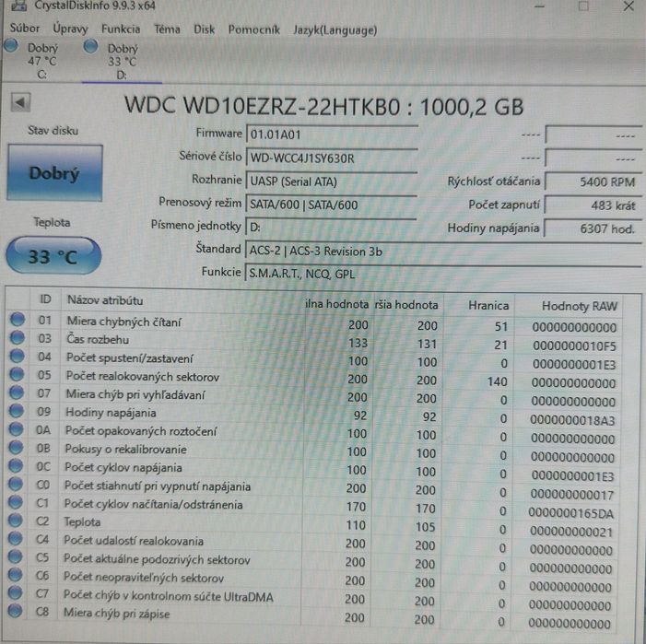Click the Funkcie field S.M.A.R.T., NCQ, GPL
646x644 pixels.
click(x=443, y=274)
